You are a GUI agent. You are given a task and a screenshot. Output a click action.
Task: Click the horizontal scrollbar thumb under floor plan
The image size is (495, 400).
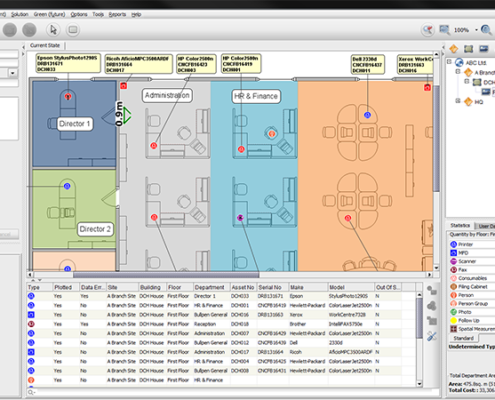(166, 275)
